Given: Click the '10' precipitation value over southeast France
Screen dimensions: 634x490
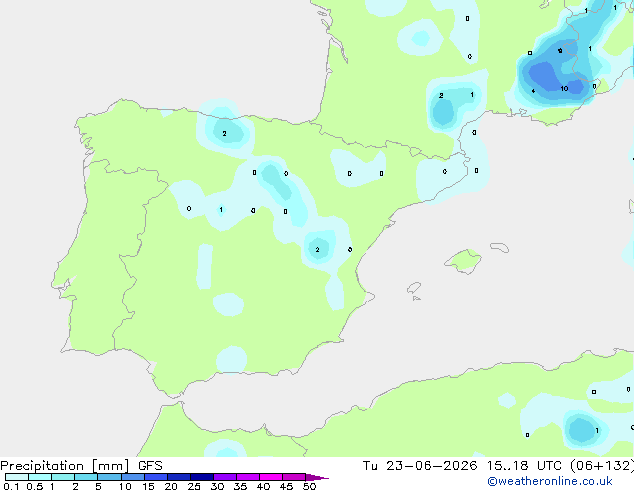Looking at the screenshot, I should 564,89.
